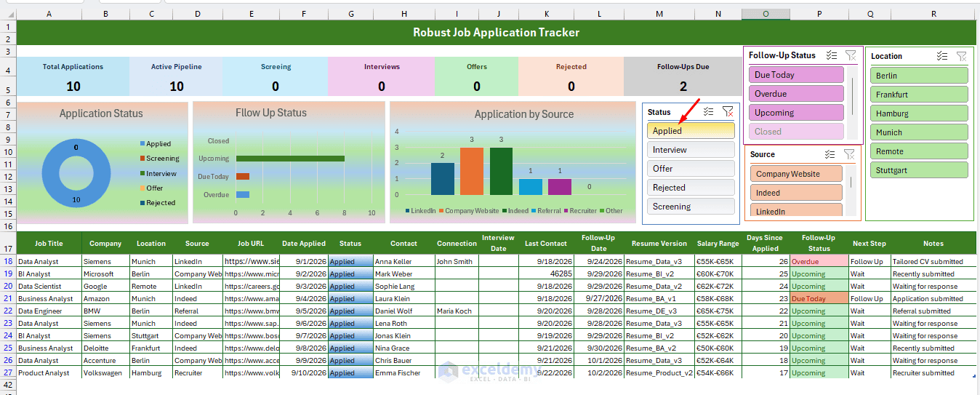This screenshot has width=980, height=395.
Task: Filter by Overdue in Follow-Up Status slicer
Action: coord(796,94)
